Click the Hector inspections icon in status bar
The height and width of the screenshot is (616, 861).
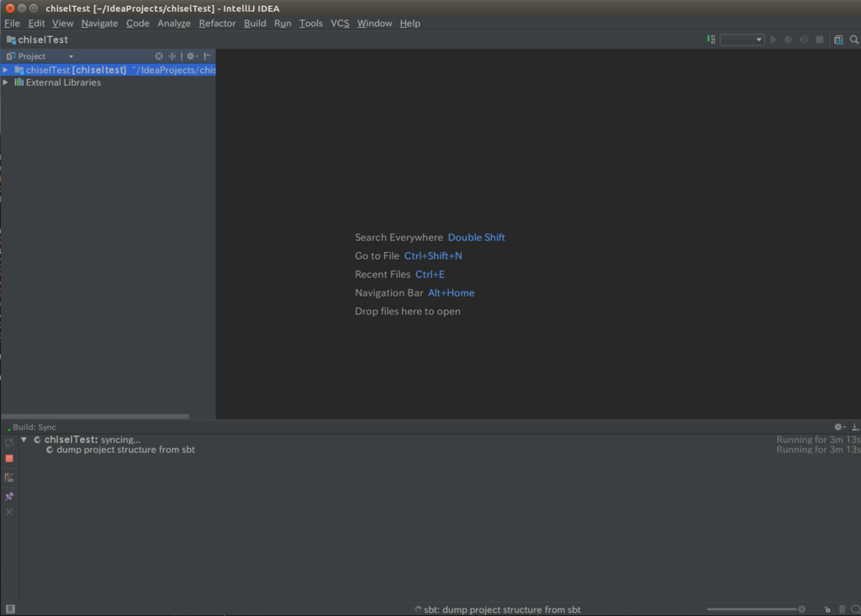tap(842, 609)
